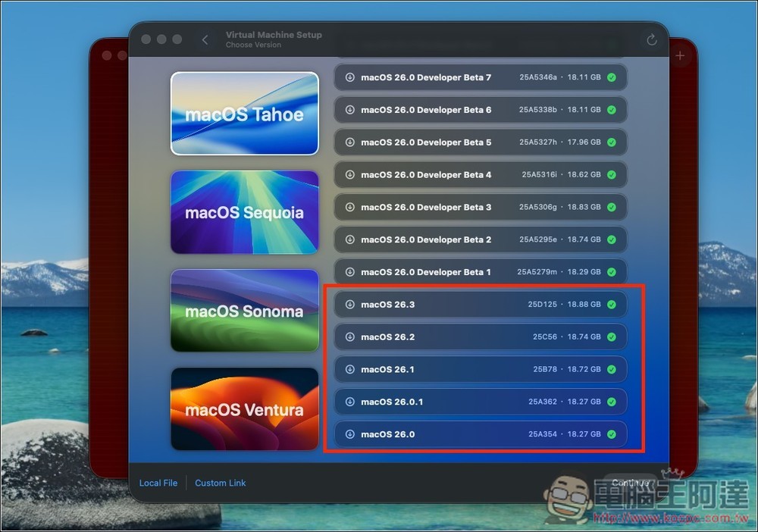Refresh the version list
This screenshot has height=532, width=758.
[x=651, y=39]
